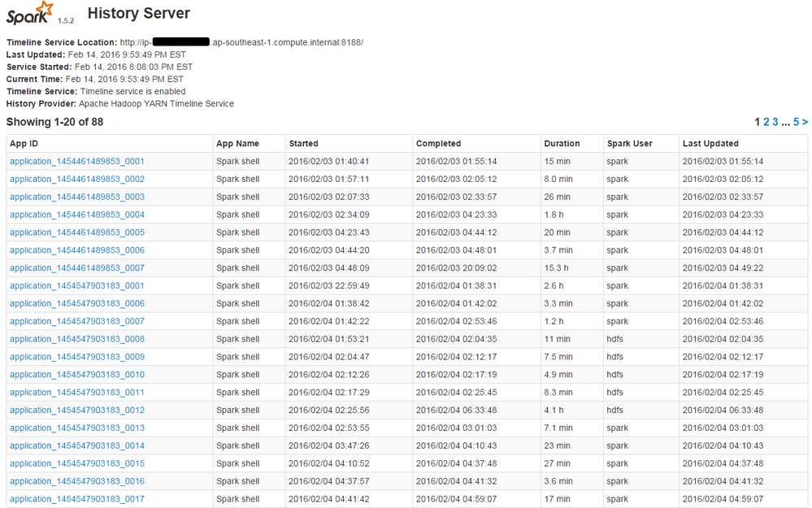Screen dimensions: 812x508
Task: Open application_1454547903183_0011
Action: pos(76,393)
